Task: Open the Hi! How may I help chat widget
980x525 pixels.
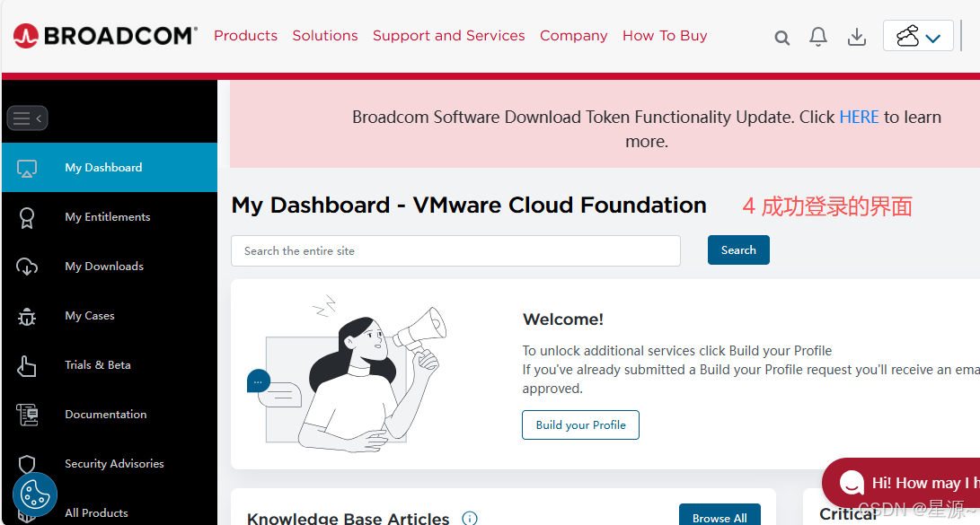Action: pos(901,483)
